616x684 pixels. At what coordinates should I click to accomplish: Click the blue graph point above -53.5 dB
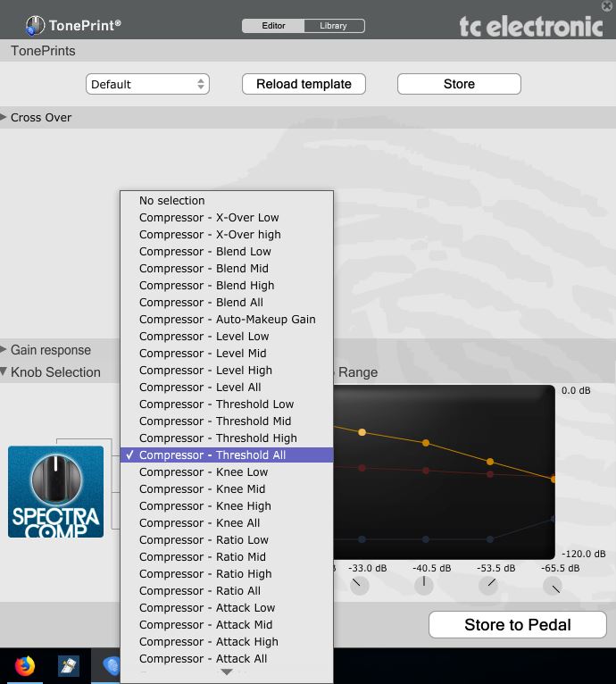pyautogui.click(x=490, y=539)
